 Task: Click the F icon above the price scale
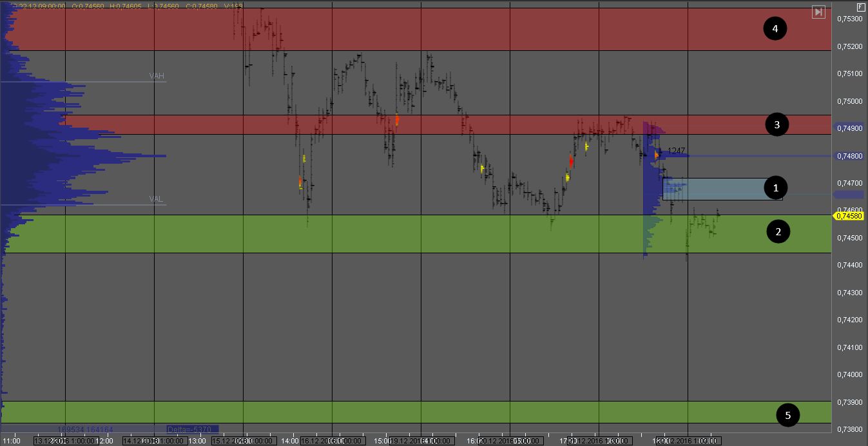[x=860, y=7]
